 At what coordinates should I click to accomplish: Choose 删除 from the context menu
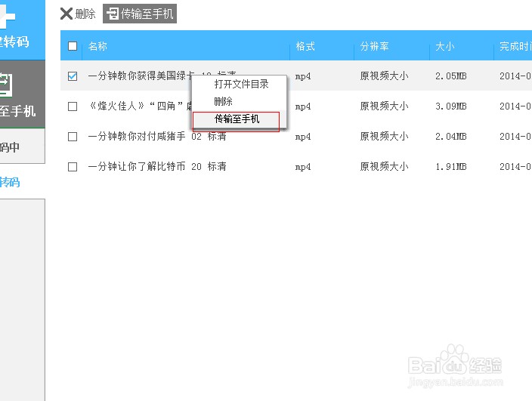[223, 101]
